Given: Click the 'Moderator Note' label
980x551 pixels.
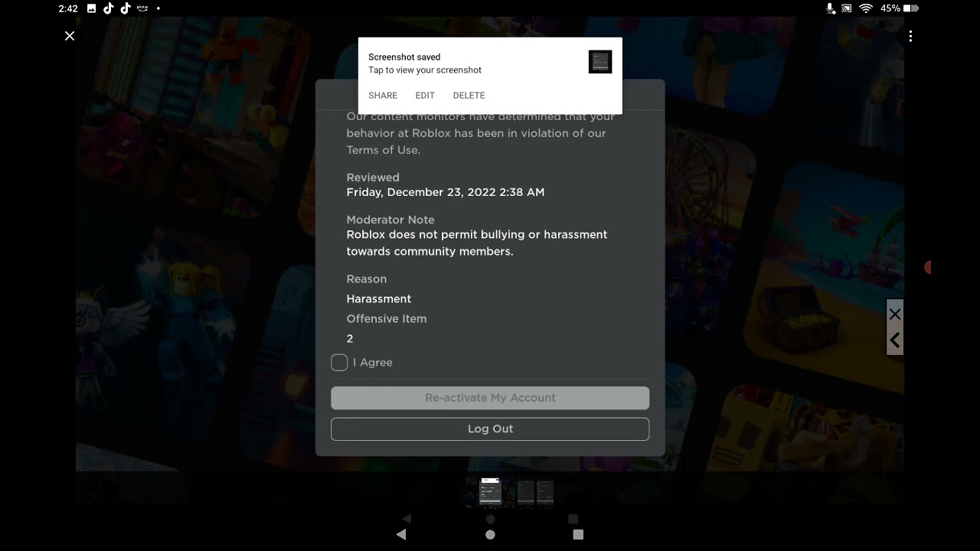Looking at the screenshot, I should click(390, 220).
